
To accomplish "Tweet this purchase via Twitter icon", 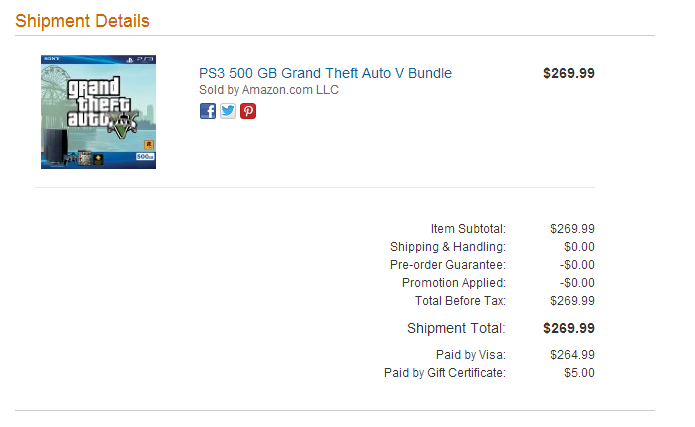I will [x=228, y=111].
